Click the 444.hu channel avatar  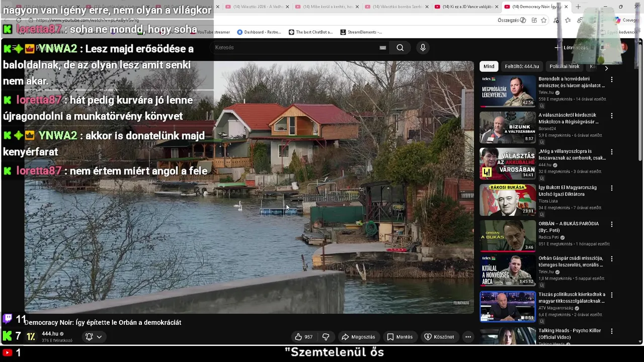[x=31, y=337]
